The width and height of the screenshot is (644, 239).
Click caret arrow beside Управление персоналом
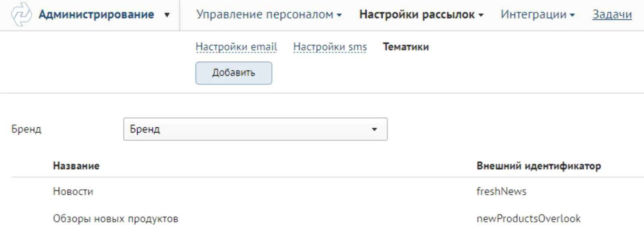pyautogui.click(x=339, y=15)
